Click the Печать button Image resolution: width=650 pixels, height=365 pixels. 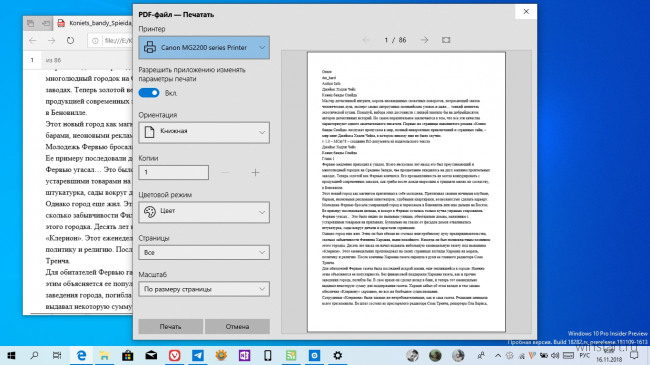click(x=170, y=326)
